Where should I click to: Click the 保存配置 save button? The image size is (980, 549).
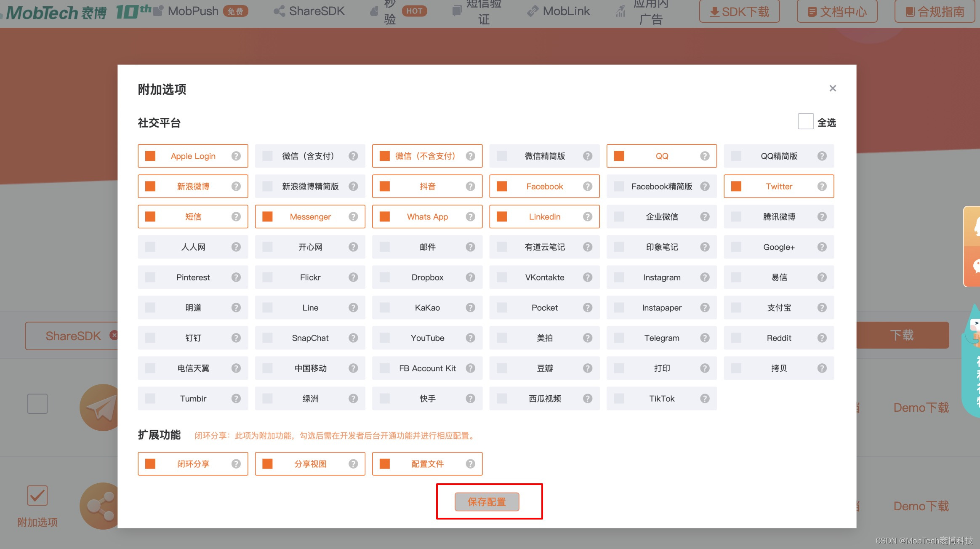[x=487, y=502]
